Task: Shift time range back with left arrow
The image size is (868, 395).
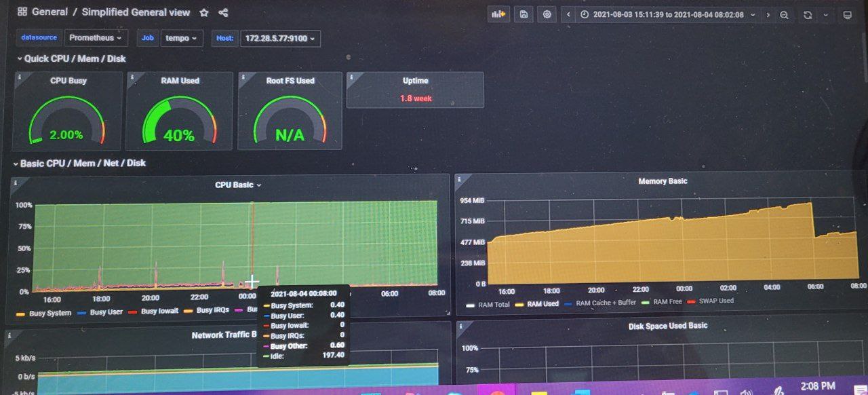Action: [x=568, y=14]
